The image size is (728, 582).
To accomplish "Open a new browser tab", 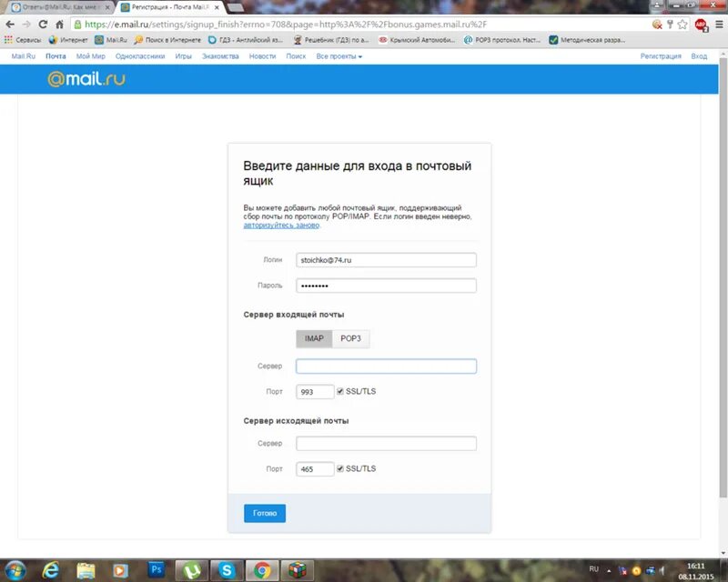I will (236, 7).
